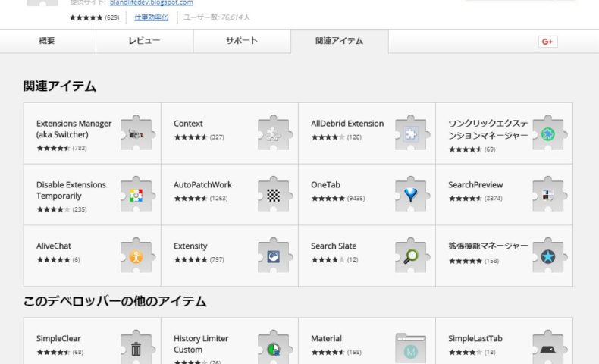Click the OneTab star rating (9435)
The image size is (599, 364).
click(x=338, y=198)
